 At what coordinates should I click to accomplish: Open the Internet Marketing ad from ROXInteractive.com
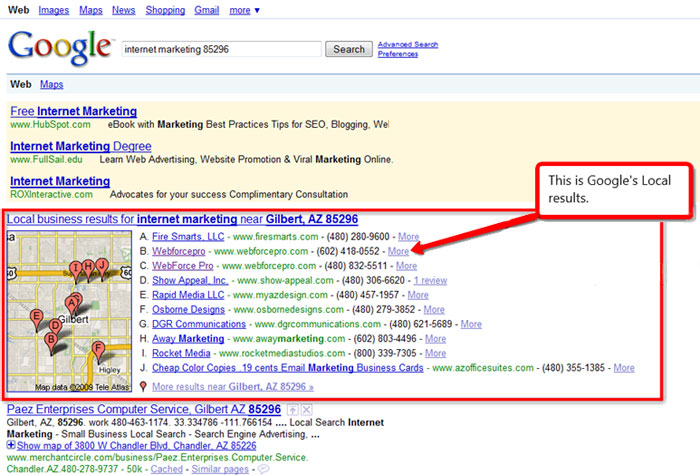[x=60, y=181]
